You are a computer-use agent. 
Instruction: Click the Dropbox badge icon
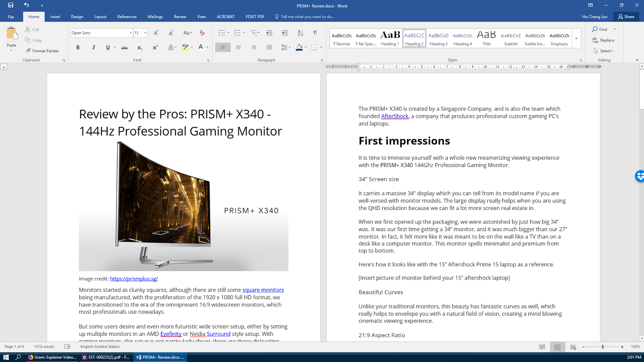pos(640,176)
